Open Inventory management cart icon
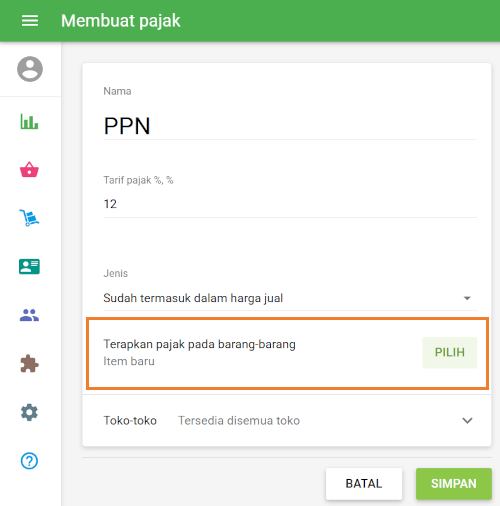The image size is (500, 506). (29, 218)
